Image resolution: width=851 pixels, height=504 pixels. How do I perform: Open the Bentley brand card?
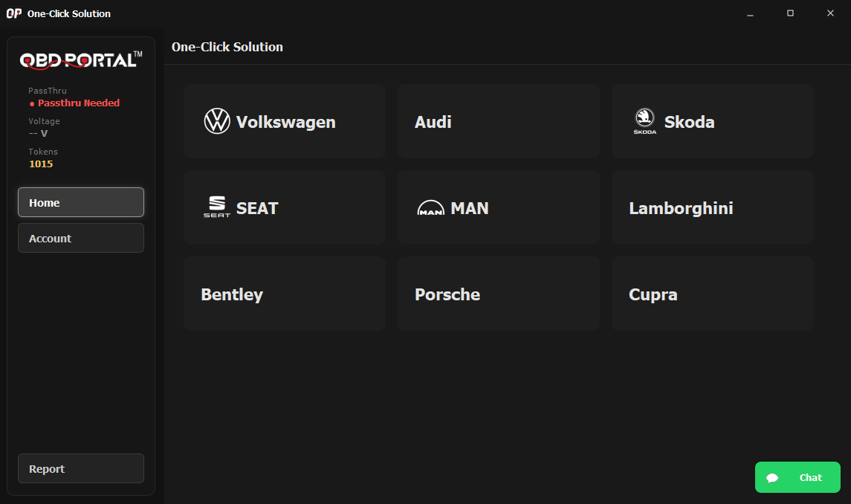[285, 294]
